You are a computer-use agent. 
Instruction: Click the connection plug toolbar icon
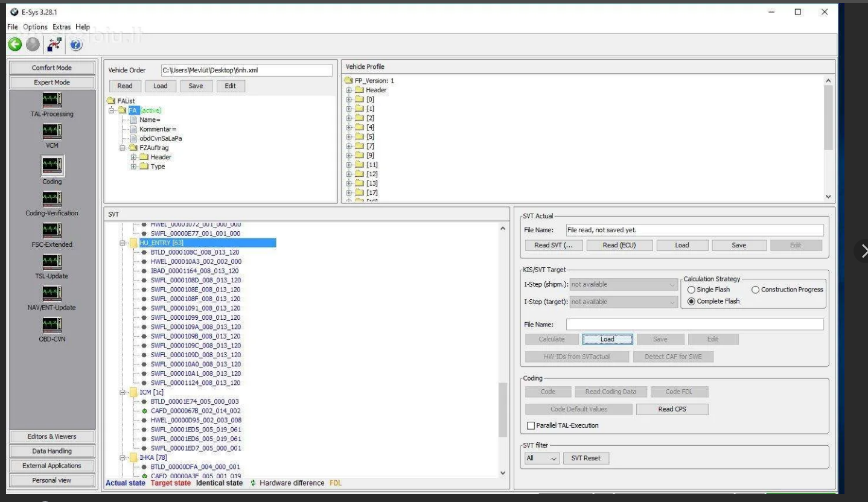click(x=54, y=45)
